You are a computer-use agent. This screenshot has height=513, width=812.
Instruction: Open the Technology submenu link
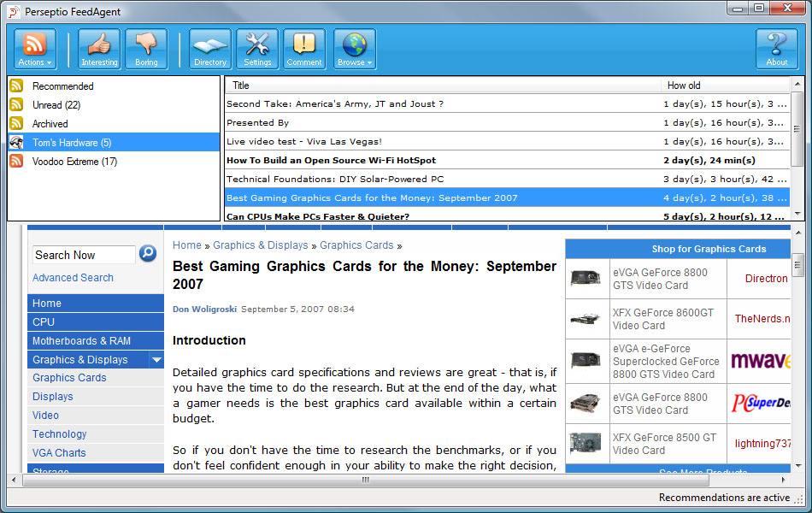tap(60, 434)
